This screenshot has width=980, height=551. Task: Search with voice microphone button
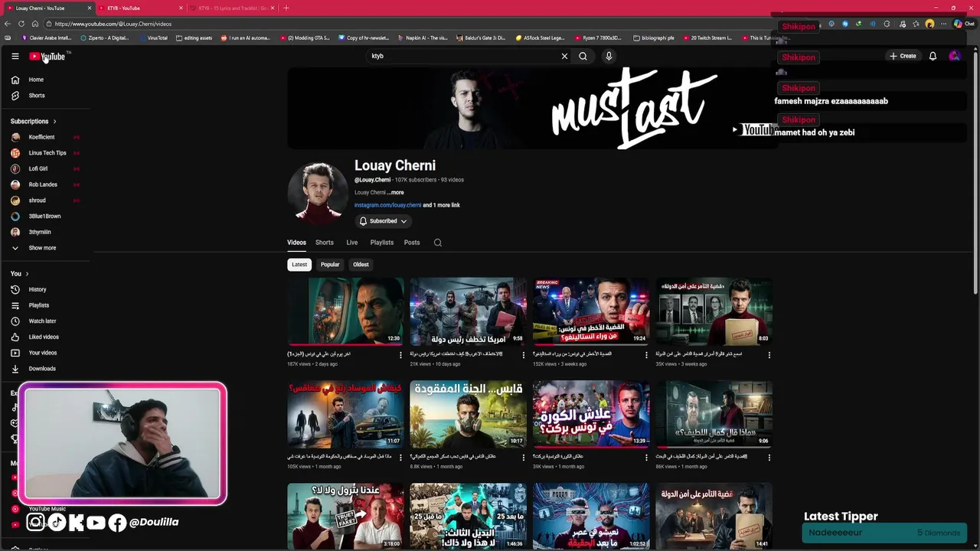(609, 56)
